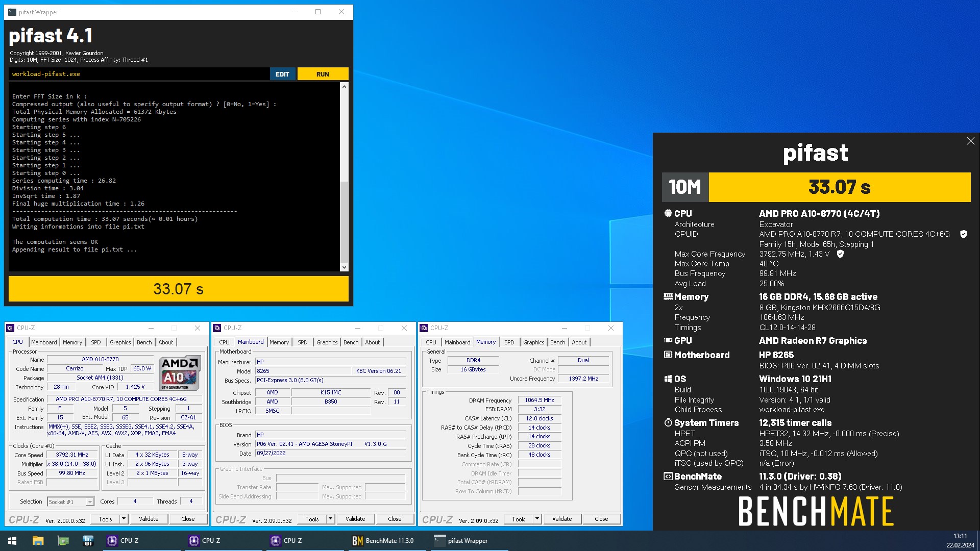The width and height of the screenshot is (980, 551).
Task: Click CPU-Z title icon in the Mainboard window
Action: coord(217,328)
